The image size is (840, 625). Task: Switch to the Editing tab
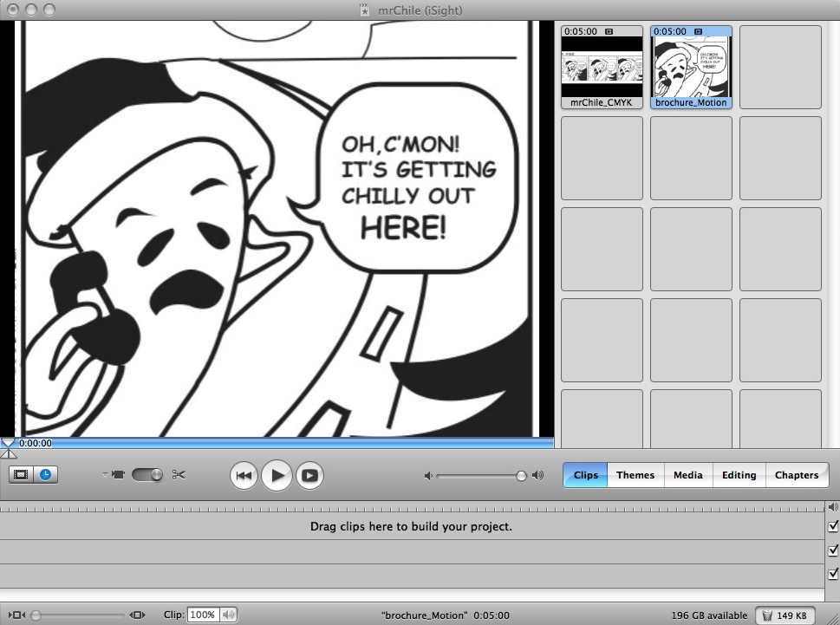(x=739, y=475)
